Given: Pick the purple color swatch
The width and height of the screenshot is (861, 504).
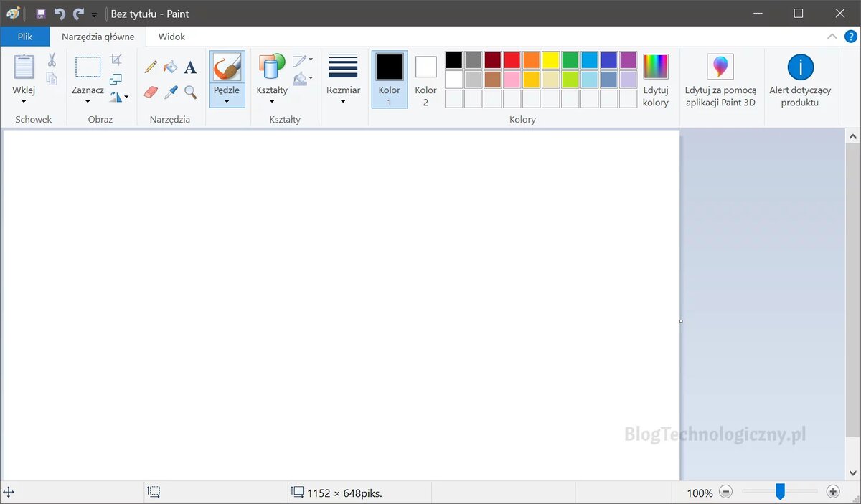Looking at the screenshot, I should tap(629, 60).
